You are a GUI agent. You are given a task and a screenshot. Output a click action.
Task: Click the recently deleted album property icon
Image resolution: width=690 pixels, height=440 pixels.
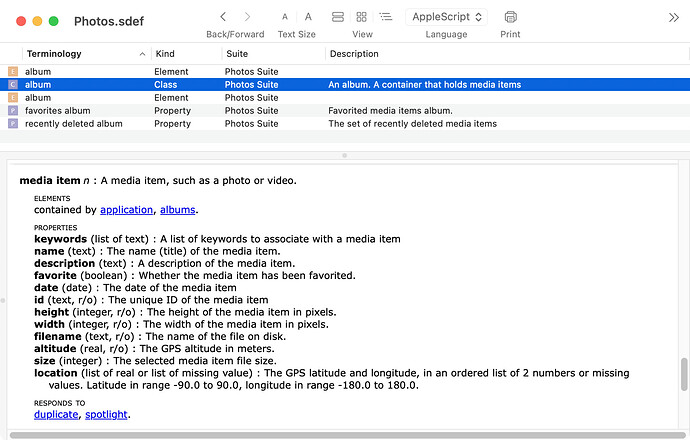click(13, 124)
